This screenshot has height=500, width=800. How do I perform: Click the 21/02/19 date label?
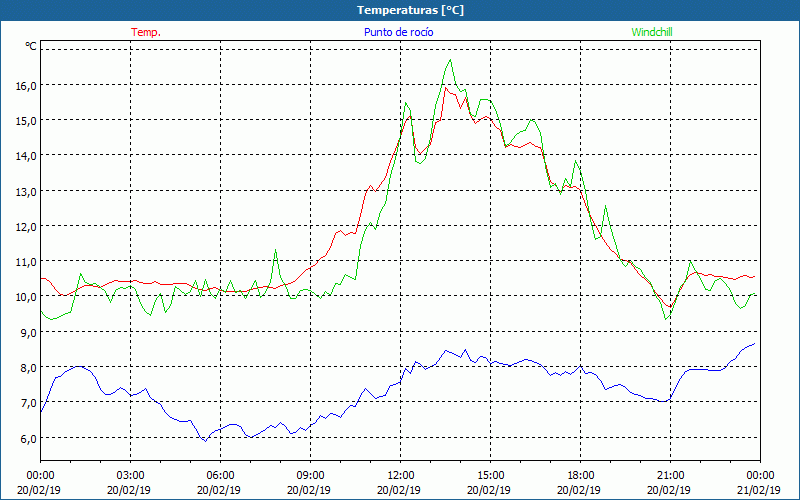pyautogui.click(x=759, y=490)
